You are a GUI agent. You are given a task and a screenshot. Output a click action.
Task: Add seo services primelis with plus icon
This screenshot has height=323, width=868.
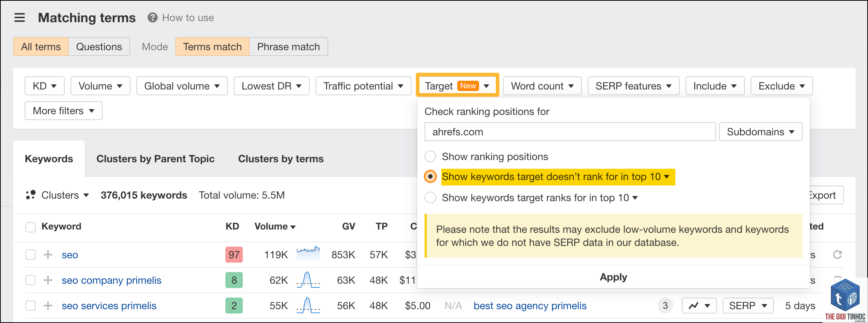48,306
